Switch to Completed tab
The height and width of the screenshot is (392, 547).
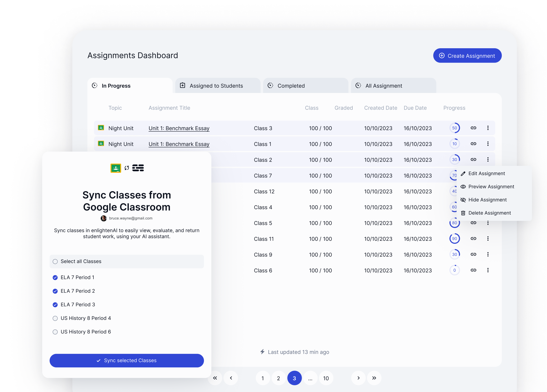point(306,86)
